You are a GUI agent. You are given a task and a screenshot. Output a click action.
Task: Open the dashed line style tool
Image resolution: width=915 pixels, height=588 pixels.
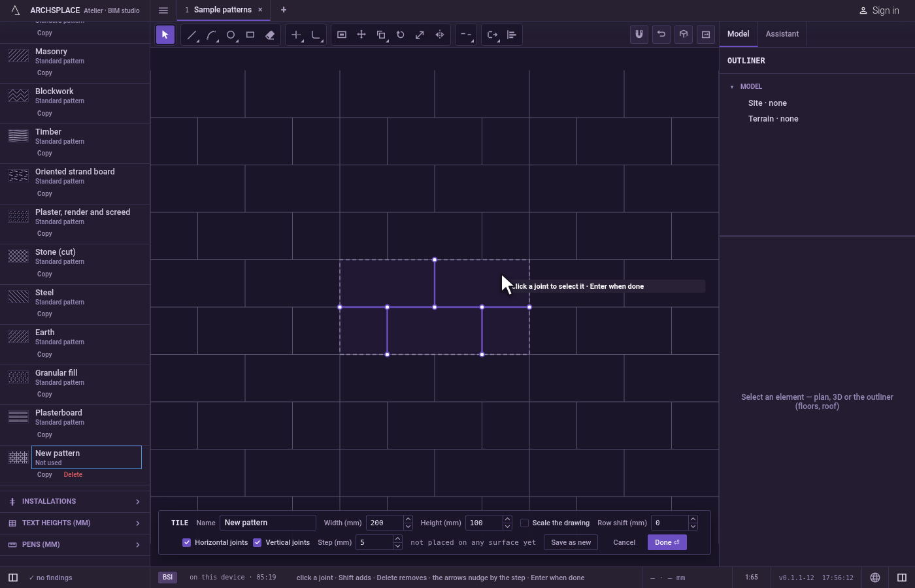pyautogui.click(x=466, y=35)
